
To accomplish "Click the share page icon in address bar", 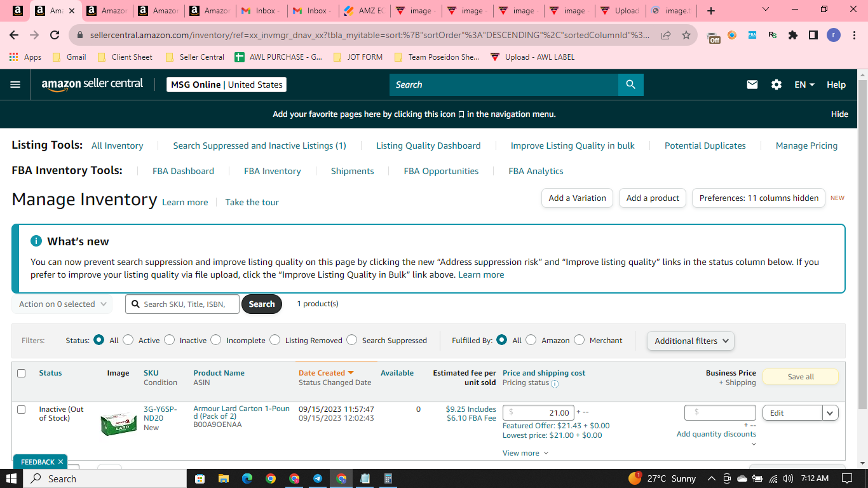I will point(666,35).
